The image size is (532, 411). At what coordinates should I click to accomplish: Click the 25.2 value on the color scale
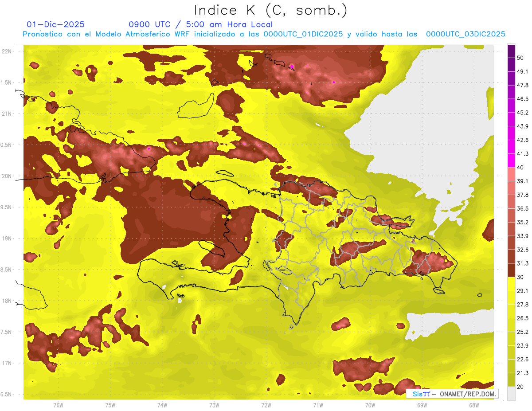[x=523, y=332]
